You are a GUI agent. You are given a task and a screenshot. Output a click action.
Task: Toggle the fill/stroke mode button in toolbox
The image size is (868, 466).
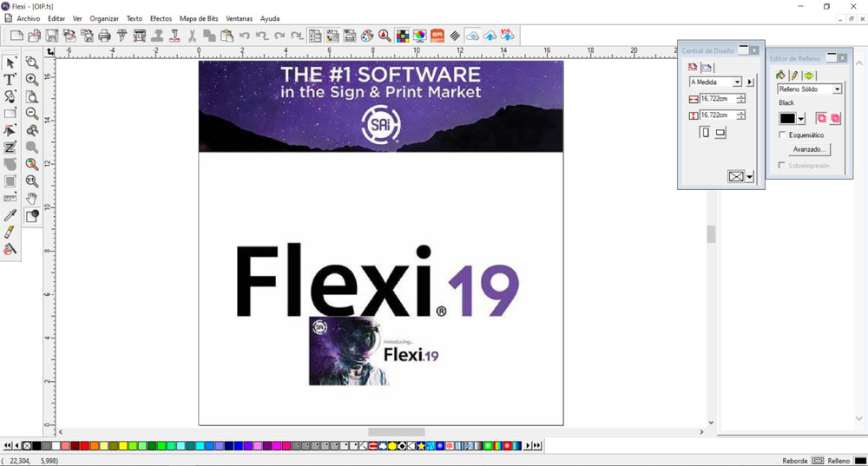pyautogui.click(x=32, y=216)
